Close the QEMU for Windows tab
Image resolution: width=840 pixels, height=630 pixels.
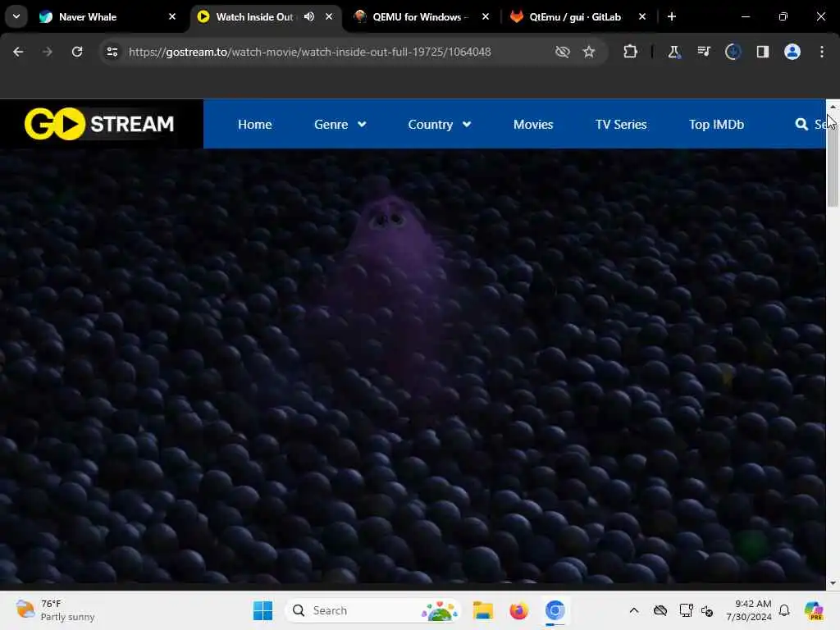click(486, 16)
